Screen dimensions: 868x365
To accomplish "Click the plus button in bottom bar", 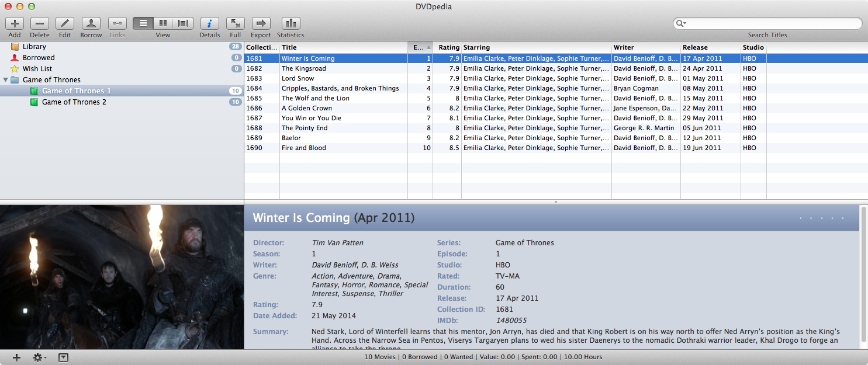I will [16, 357].
